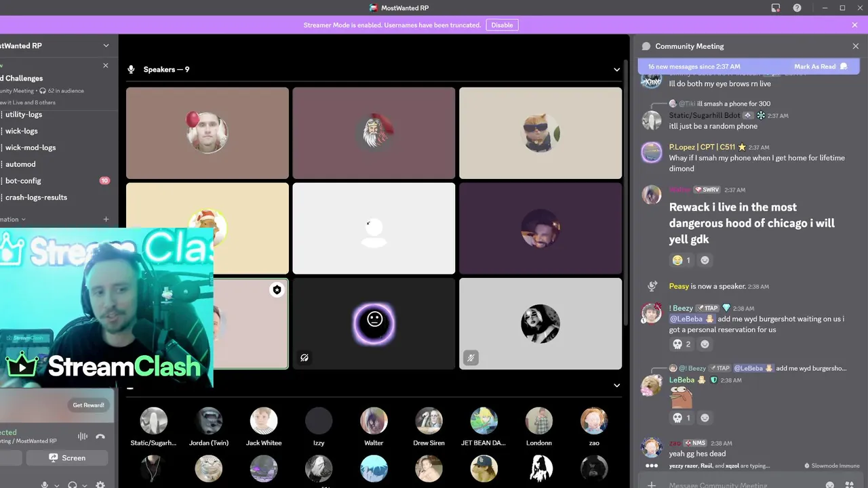
Task: Click the Community Meeting chat bubble icon
Action: click(646, 46)
